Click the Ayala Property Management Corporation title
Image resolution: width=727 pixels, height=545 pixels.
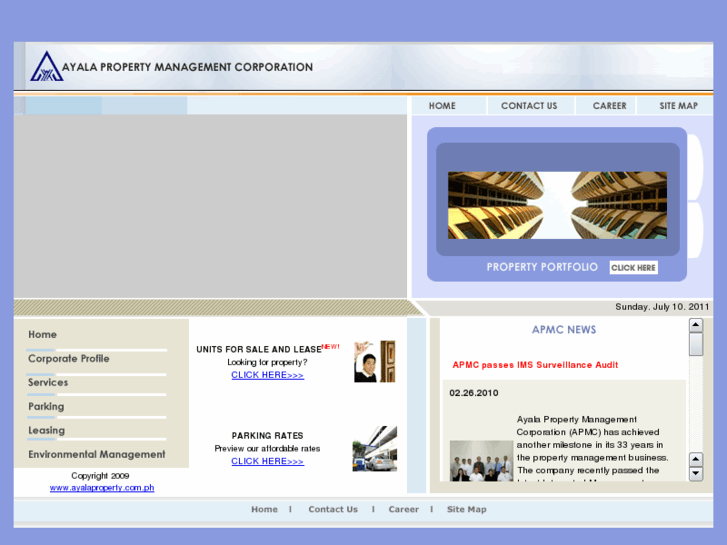[x=187, y=67]
